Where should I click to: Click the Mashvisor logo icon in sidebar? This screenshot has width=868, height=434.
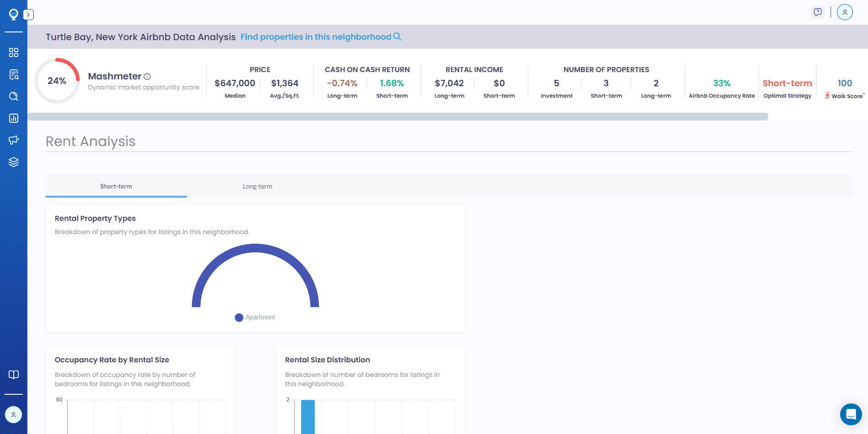click(x=14, y=15)
